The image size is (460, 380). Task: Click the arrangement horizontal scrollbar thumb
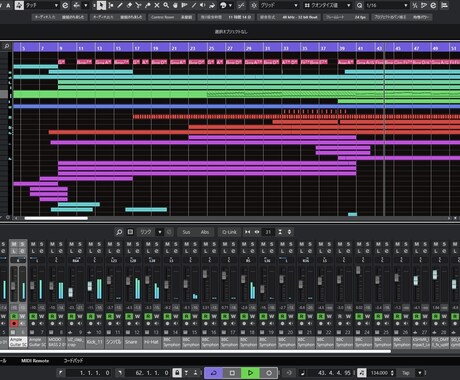pos(56,218)
